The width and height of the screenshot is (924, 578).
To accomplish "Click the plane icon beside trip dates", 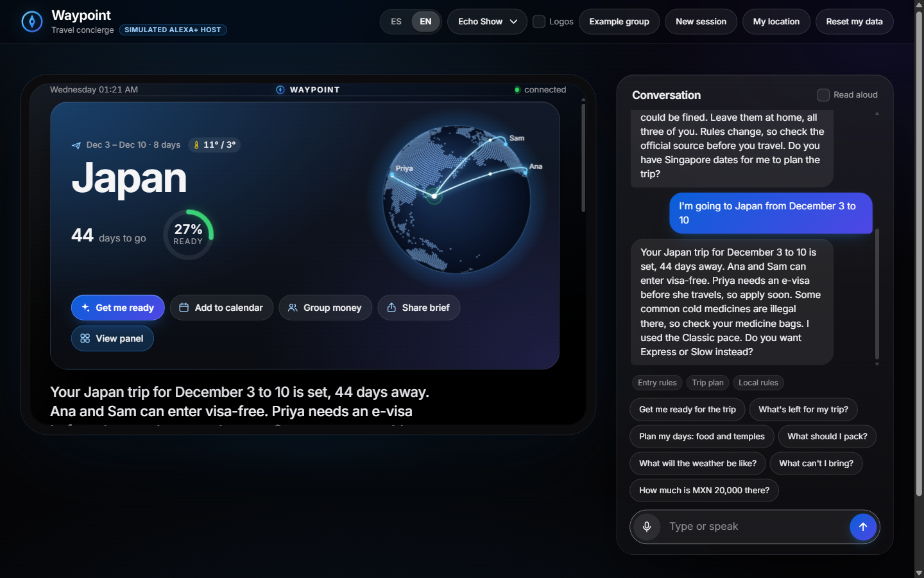I will coord(76,145).
